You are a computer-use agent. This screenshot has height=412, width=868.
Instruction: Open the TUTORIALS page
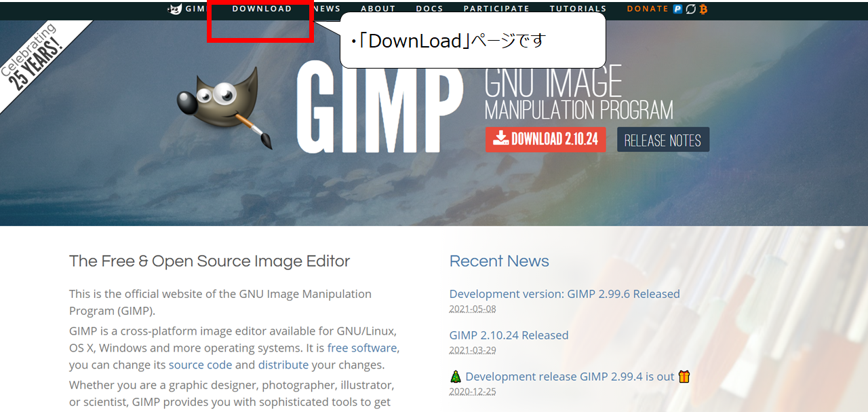pos(578,9)
